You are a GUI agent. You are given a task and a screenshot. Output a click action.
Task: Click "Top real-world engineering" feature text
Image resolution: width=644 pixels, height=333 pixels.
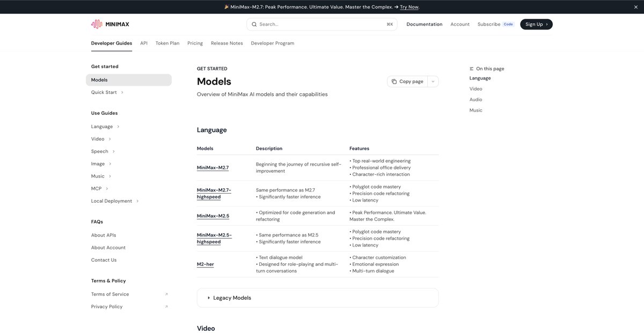[x=380, y=161]
